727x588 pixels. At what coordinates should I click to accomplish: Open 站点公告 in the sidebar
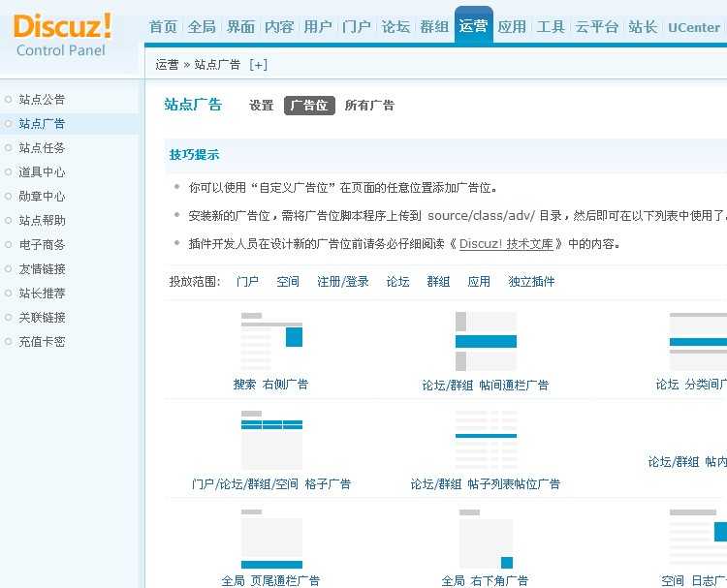click(42, 99)
